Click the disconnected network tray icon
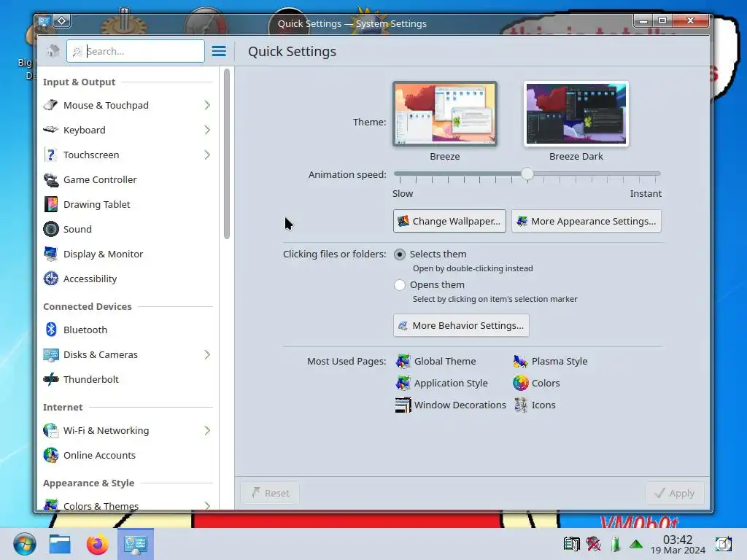The height and width of the screenshot is (560, 747). pyautogui.click(x=594, y=544)
